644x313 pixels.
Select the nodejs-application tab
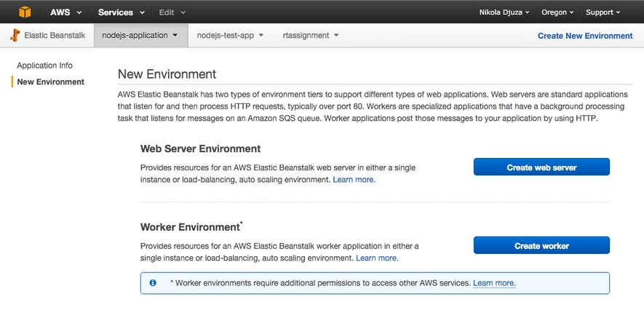click(x=139, y=35)
